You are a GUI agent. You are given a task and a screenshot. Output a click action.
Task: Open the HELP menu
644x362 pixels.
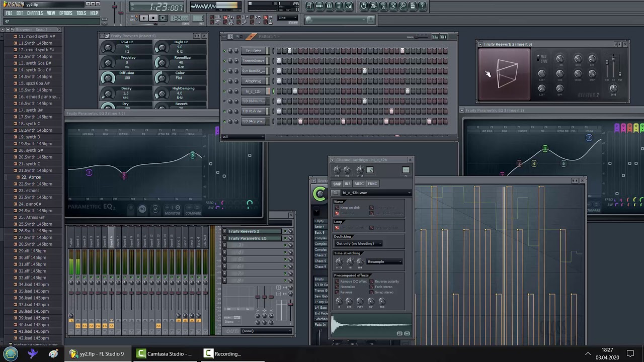coord(94,13)
